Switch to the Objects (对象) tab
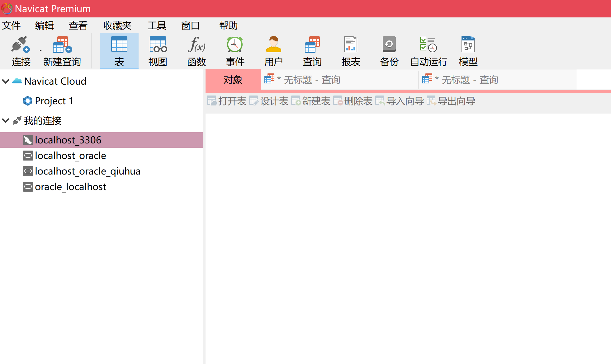Viewport: 611px width, 364px height. pyautogui.click(x=233, y=80)
